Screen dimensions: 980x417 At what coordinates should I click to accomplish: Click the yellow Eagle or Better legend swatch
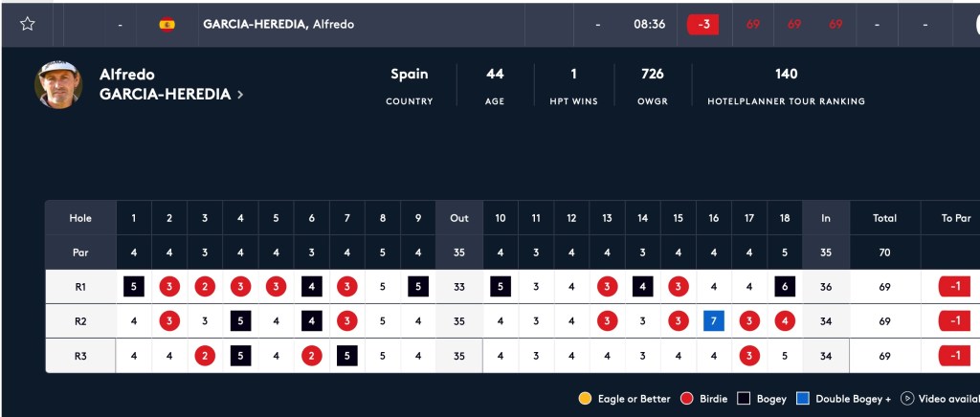585,398
